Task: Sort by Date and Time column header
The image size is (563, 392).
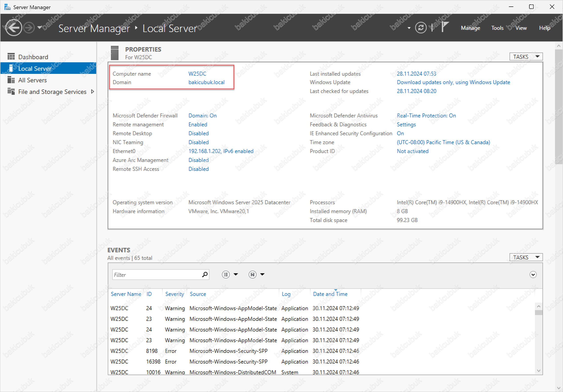Action: click(x=330, y=294)
